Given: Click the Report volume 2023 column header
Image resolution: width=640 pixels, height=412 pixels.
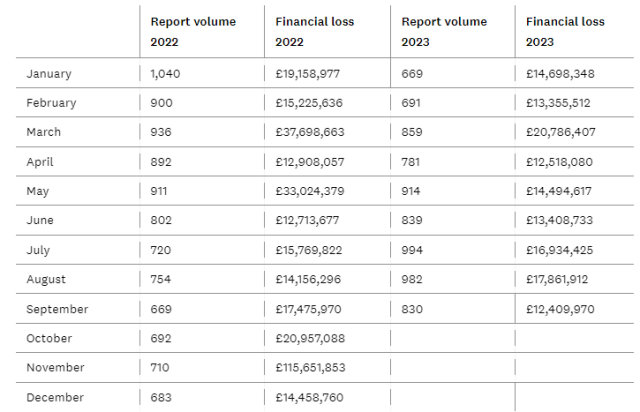Looking at the screenshot, I should pos(444,31).
